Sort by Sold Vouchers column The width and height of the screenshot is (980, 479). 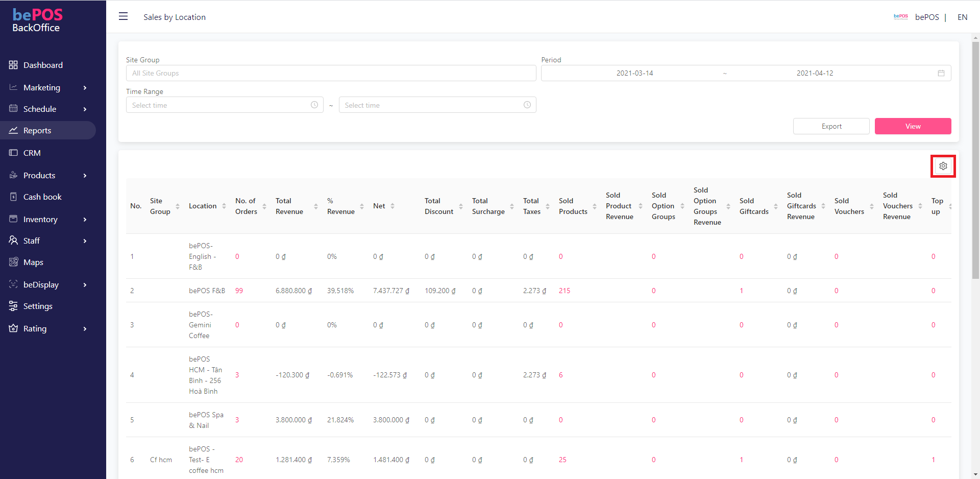coord(872,206)
